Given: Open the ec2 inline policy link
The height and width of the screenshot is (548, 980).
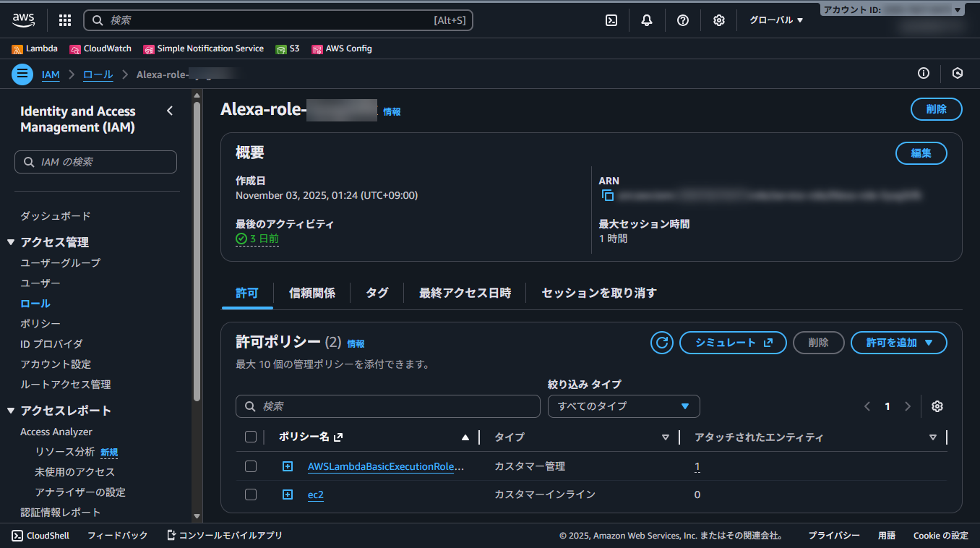Looking at the screenshot, I should coord(316,495).
